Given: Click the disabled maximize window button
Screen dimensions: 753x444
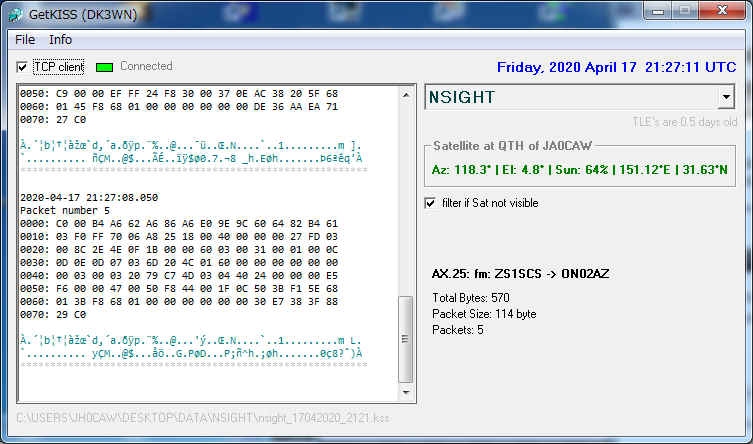Looking at the screenshot, I should [x=685, y=11].
